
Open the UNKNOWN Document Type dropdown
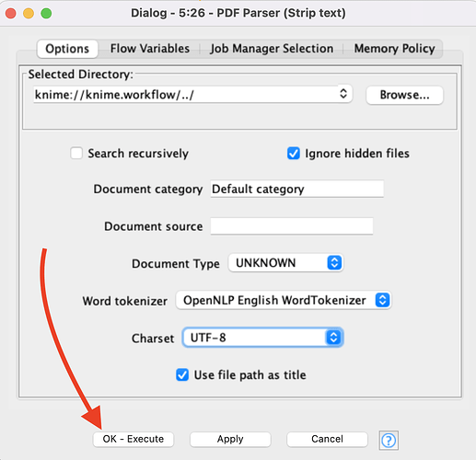[285, 263]
